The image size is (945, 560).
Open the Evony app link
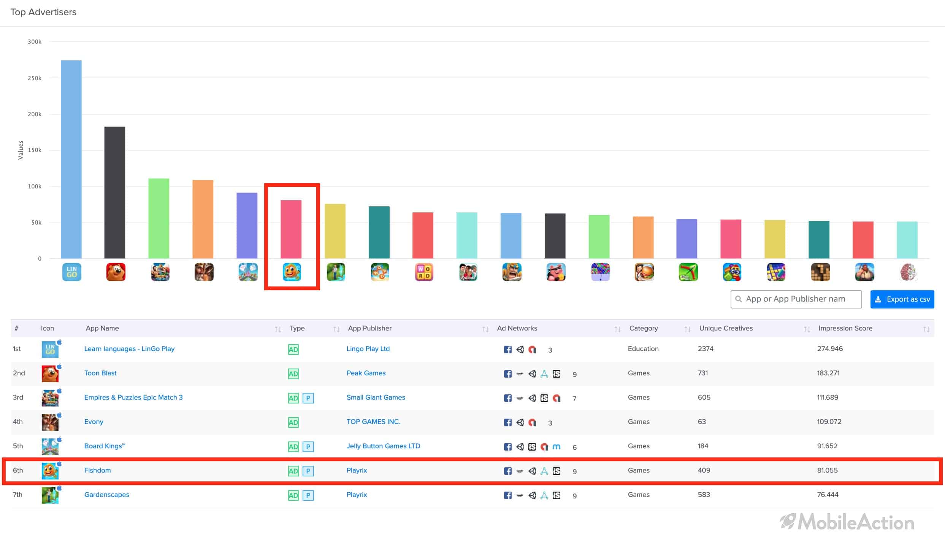[x=94, y=422]
